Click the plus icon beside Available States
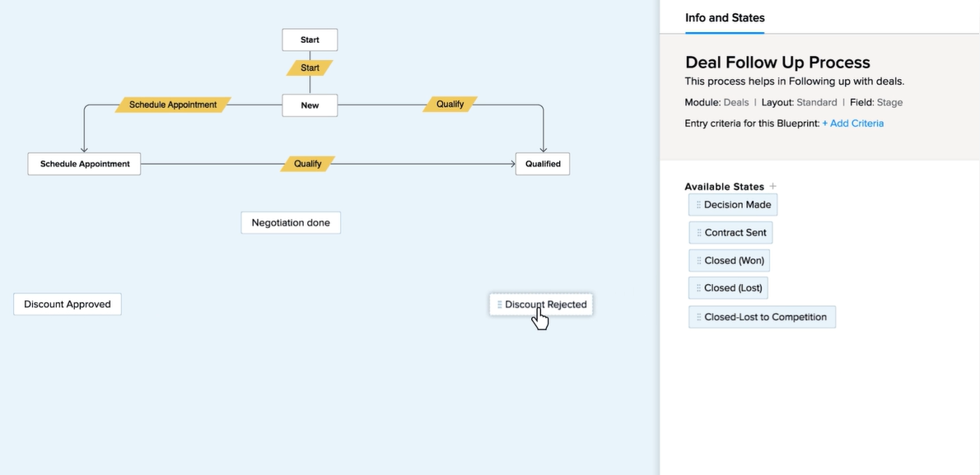Image resolution: width=980 pixels, height=475 pixels. (x=773, y=186)
